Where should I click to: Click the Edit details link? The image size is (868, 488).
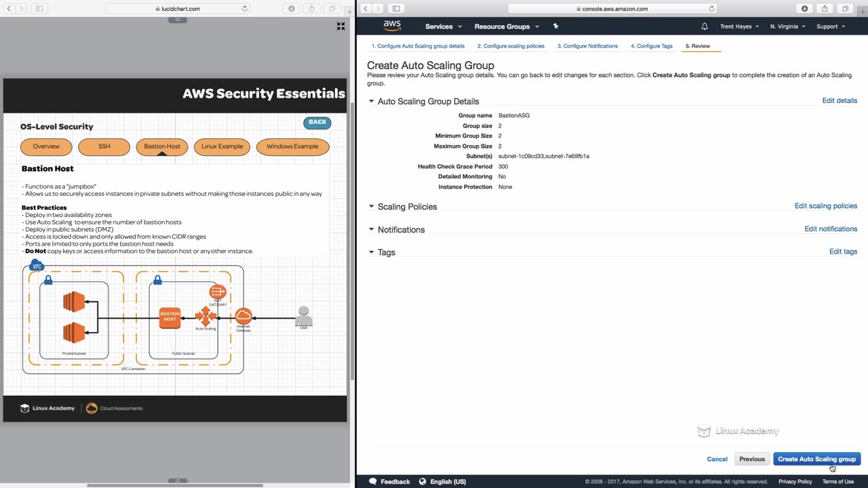coord(840,100)
